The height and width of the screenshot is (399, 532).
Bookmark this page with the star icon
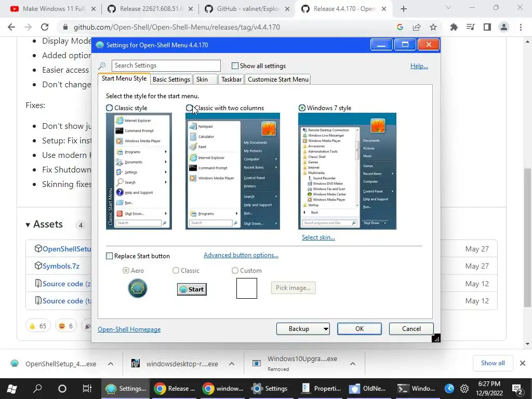433,27
